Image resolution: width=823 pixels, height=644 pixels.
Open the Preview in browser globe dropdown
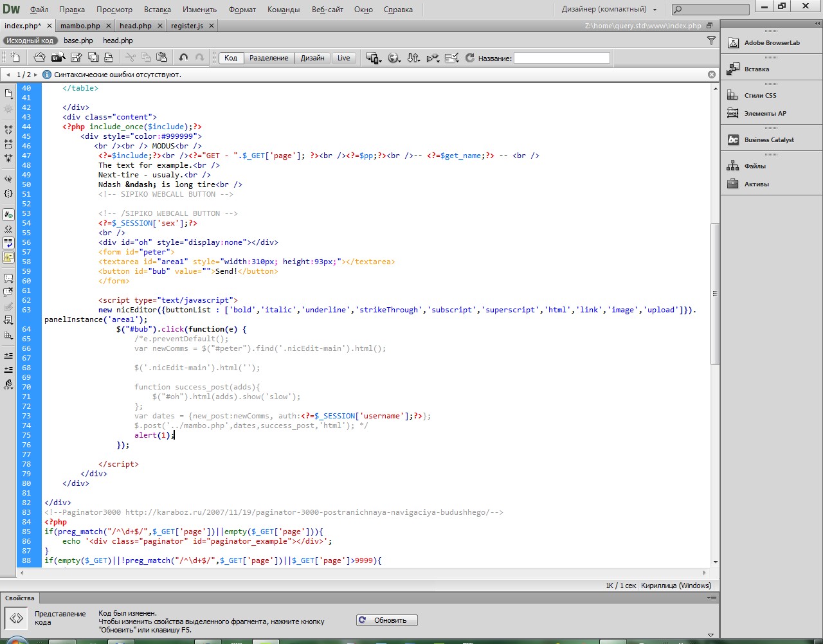(394, 58)
